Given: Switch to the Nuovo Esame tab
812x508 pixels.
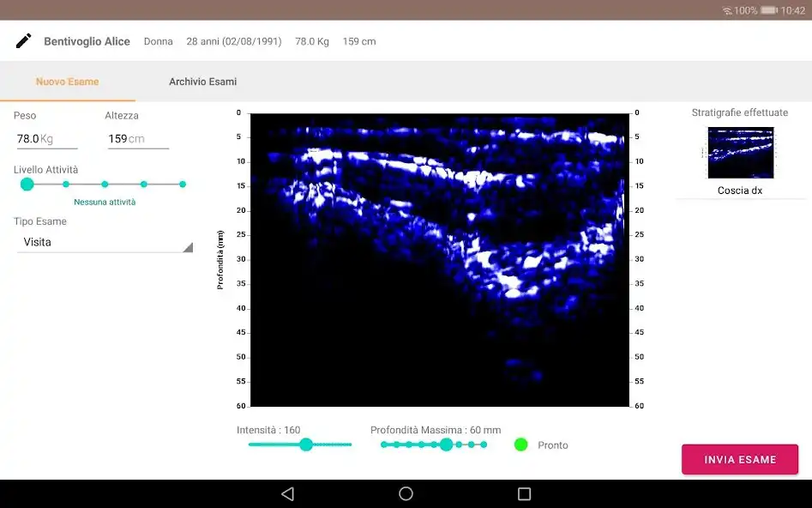Looking at the screenshot, I should [x=67, y=82].
